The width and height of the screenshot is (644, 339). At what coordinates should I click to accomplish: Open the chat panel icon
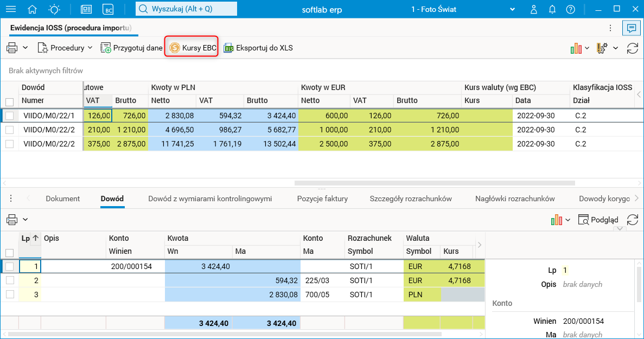click(x=631, y=28)
